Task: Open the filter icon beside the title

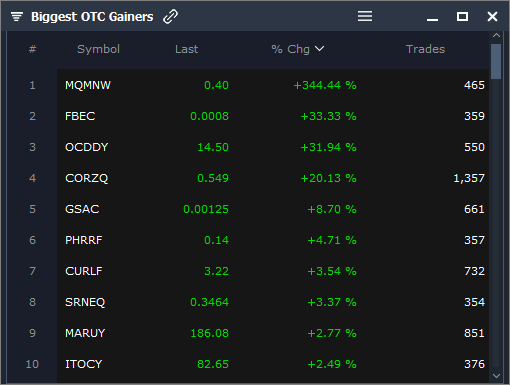Action: (17, 16)
